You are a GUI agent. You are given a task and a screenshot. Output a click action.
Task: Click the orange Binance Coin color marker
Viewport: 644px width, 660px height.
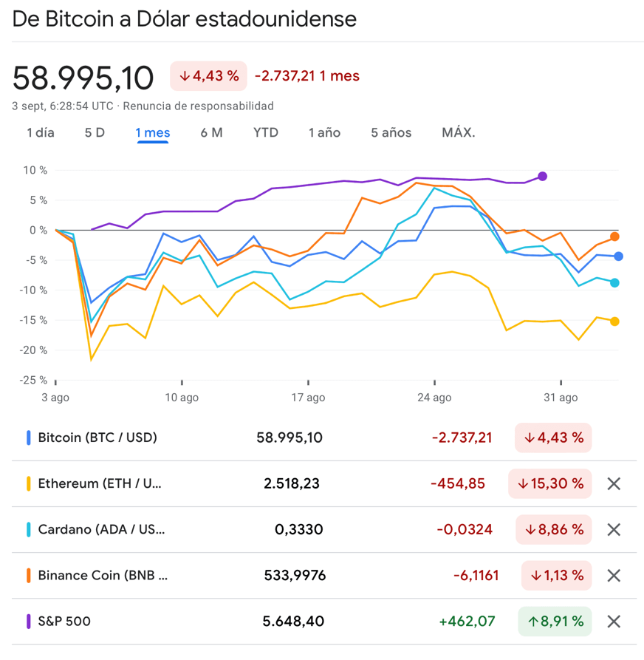coord(29,576)
